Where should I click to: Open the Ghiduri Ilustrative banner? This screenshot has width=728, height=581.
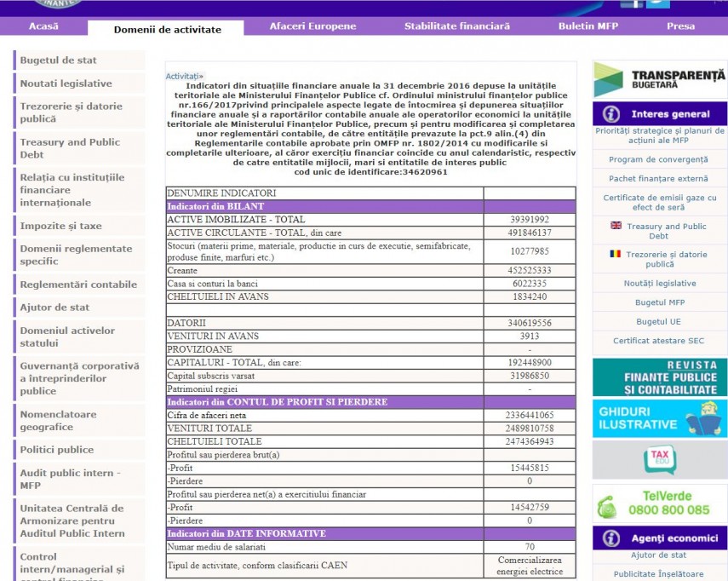click(660, 418)
